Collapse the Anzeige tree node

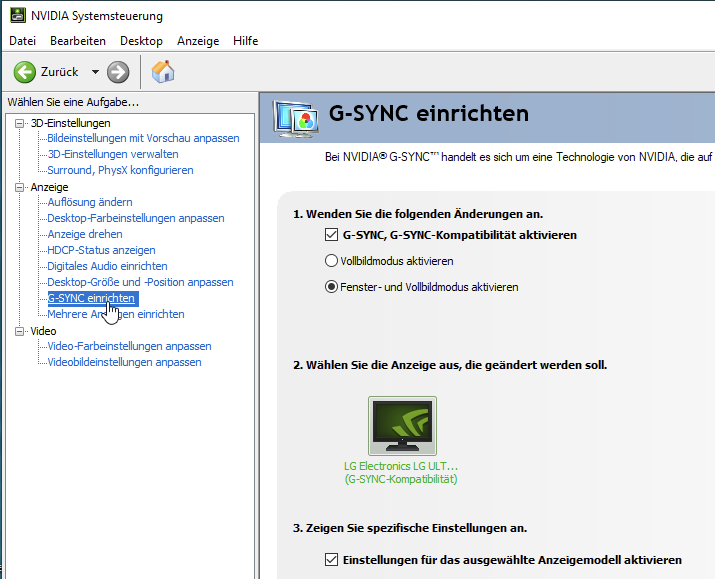[19, 187]
